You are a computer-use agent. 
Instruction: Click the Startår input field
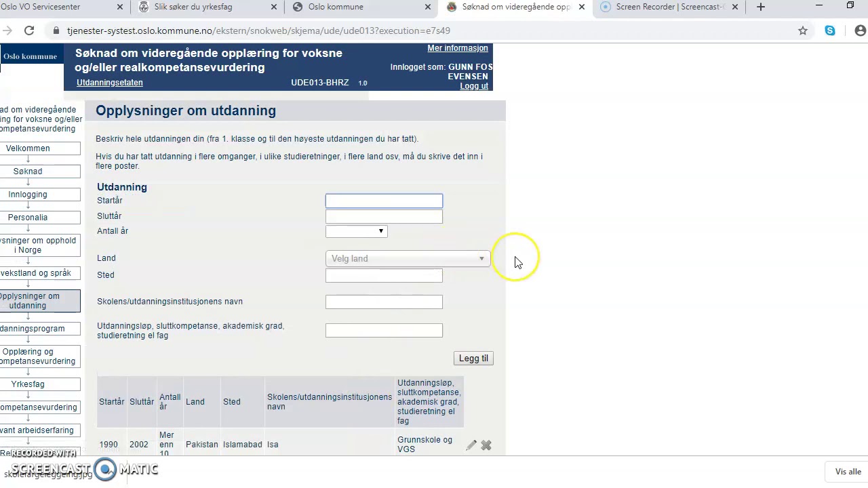[384, 201]
